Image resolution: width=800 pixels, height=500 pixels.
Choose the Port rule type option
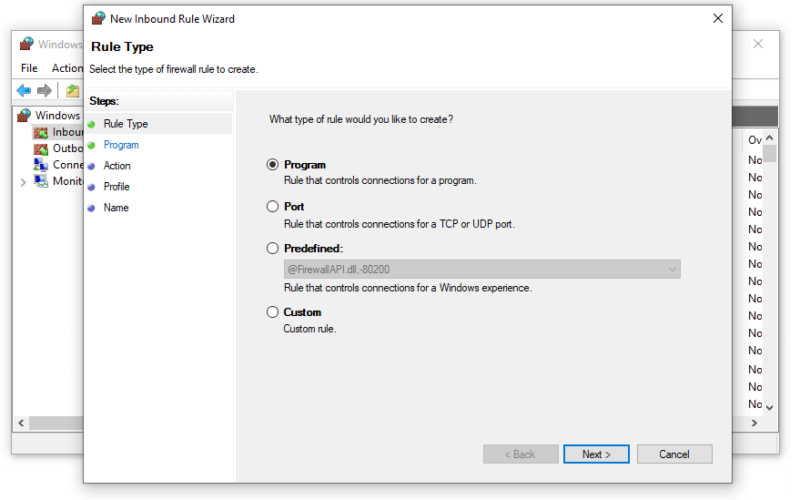pyautogui.click(x=272, y=206)
